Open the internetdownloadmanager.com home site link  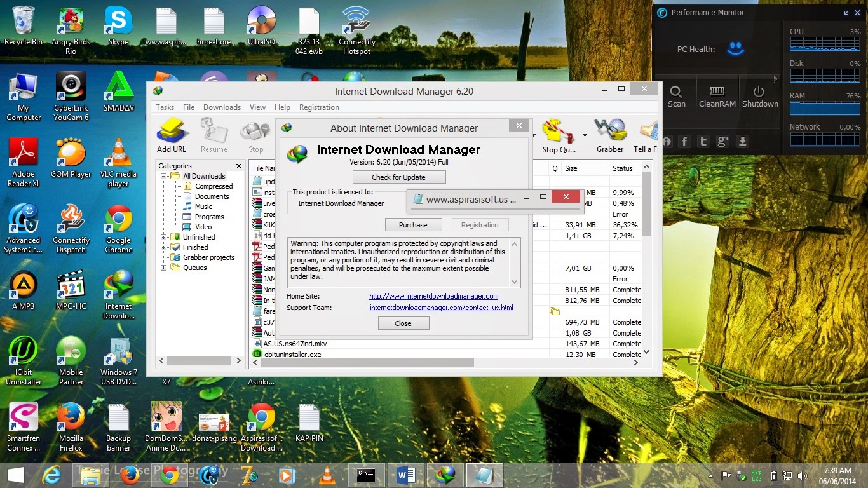pyautogui.click(x=433, y=296)
